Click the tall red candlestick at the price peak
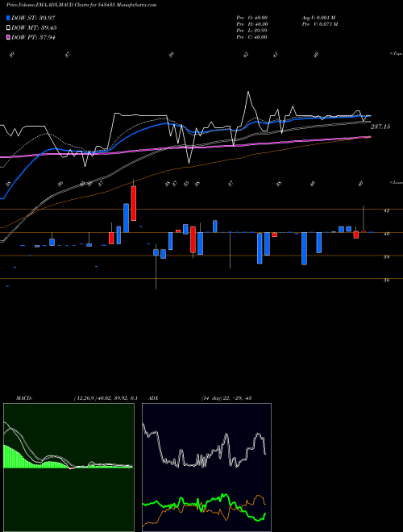The width and height of the screenshot is (403, 532). pyautogui.click(x=134, y=203)
